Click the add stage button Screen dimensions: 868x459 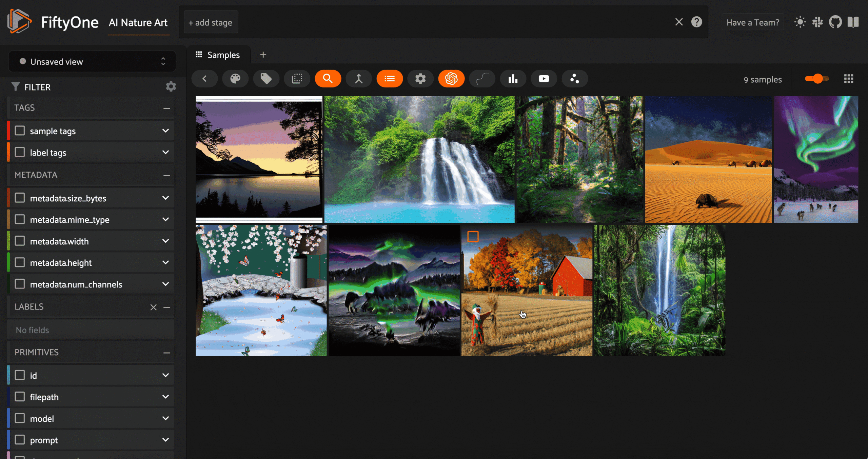pos(211,22)
